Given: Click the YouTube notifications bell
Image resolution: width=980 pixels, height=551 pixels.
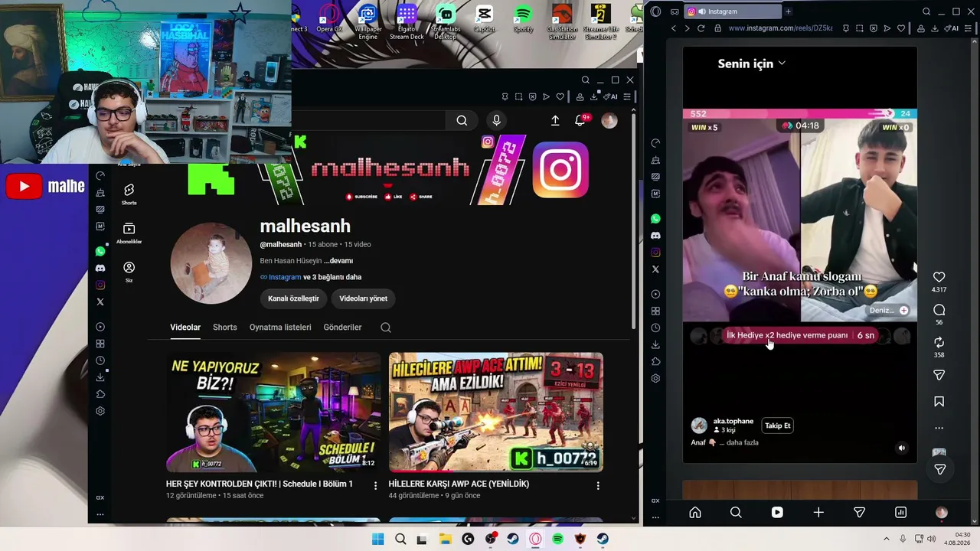Looking at the screenshot, I should 580,120.
